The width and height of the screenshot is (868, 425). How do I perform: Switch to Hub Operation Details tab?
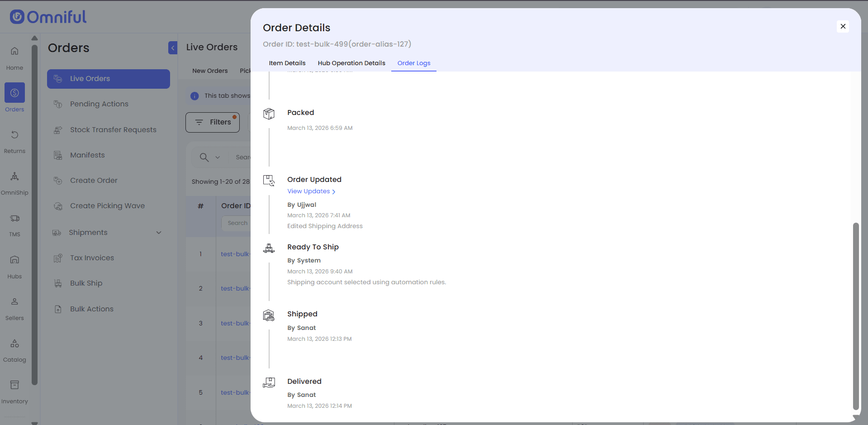[x=351, y=63]
